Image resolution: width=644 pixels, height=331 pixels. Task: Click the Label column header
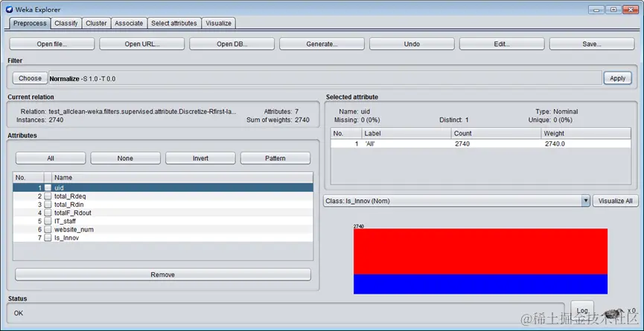pyautogui.click(x=407, y=133)
